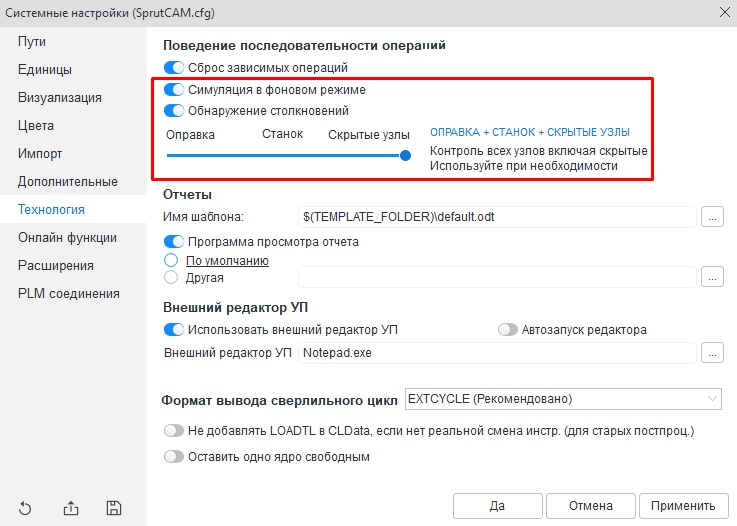Disable Симуляция в фоновом режиме
This screenshot has height=526, width=737.
pyautogui.click(x=174, y=90)
